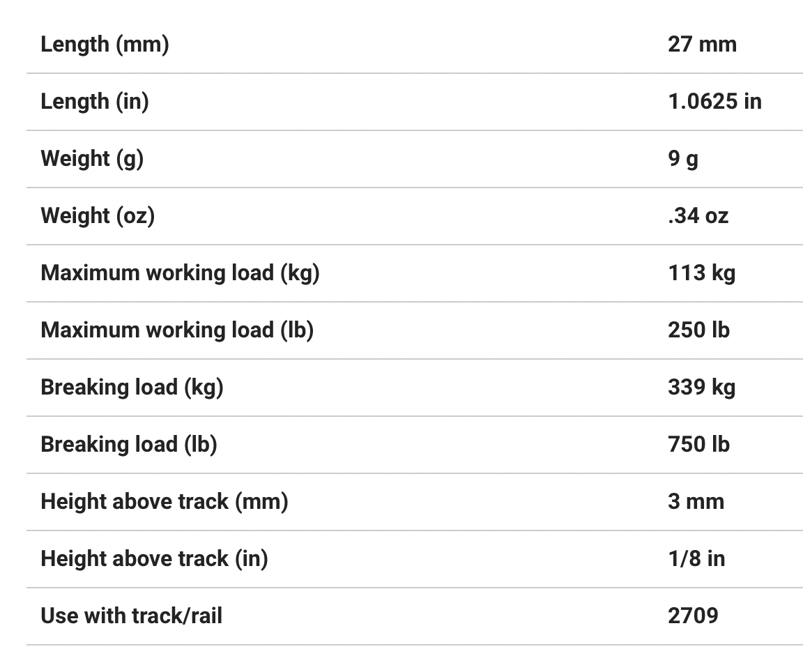The width and height of the screenshot is (803, 672).
Task: Select the "9 g" weight value
Action: [682, 159]
